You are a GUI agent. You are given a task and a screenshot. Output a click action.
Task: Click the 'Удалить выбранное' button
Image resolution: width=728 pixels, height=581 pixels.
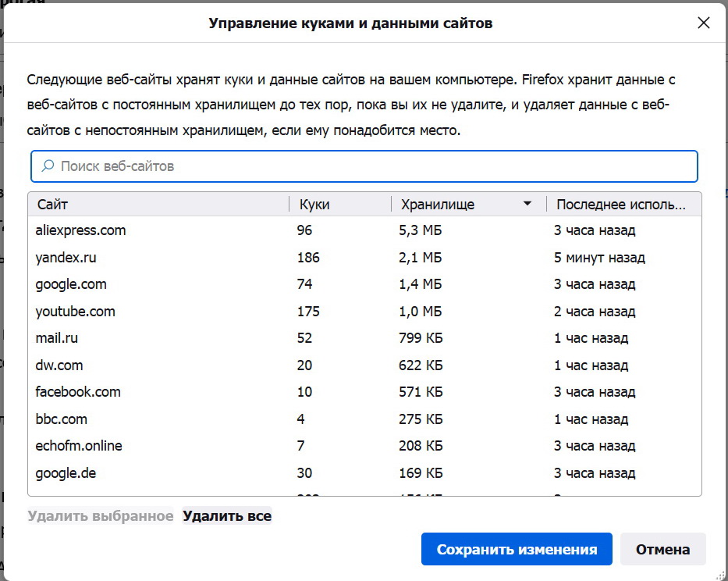pos(101,515)
